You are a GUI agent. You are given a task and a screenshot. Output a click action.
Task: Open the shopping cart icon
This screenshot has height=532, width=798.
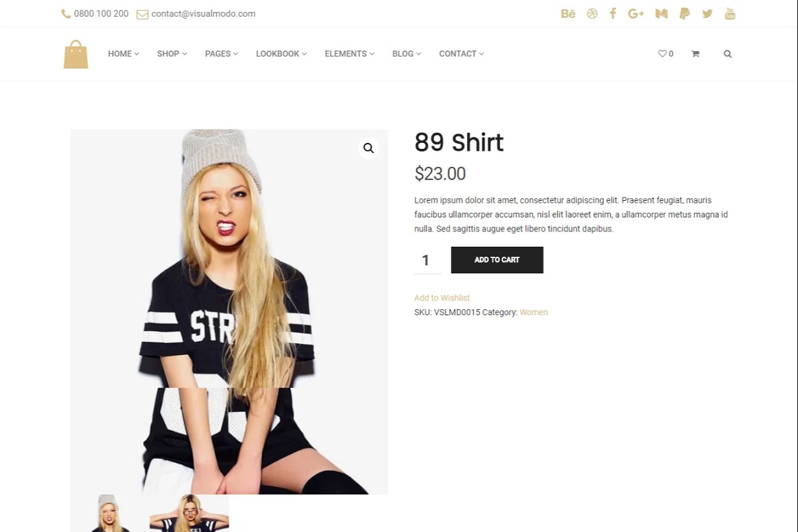[x=695, y=54]
